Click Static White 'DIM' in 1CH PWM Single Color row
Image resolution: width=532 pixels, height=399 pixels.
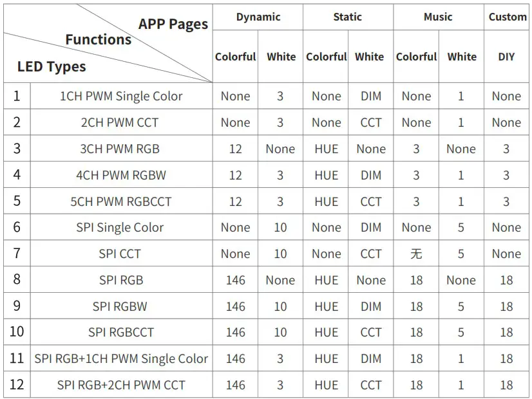coord(371,97)
